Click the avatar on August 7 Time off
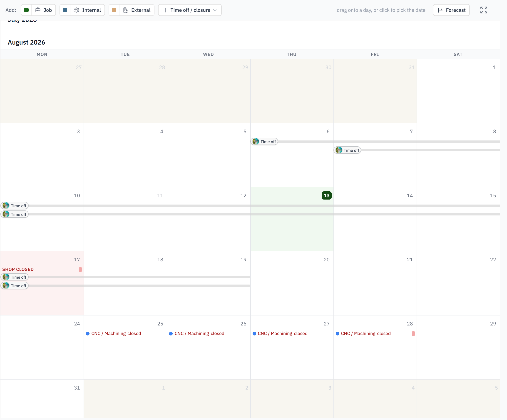Viewport: 507px width, 420px height. [x=339, y=150]
